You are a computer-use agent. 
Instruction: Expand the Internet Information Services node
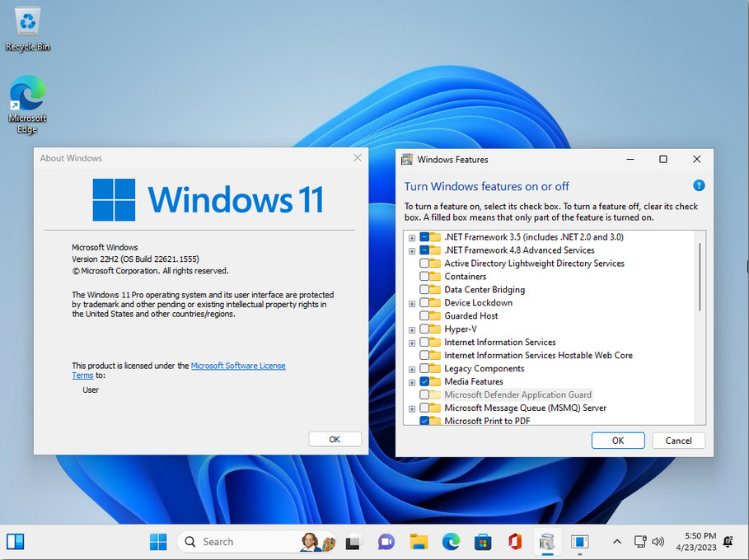(x=412, y=343)
